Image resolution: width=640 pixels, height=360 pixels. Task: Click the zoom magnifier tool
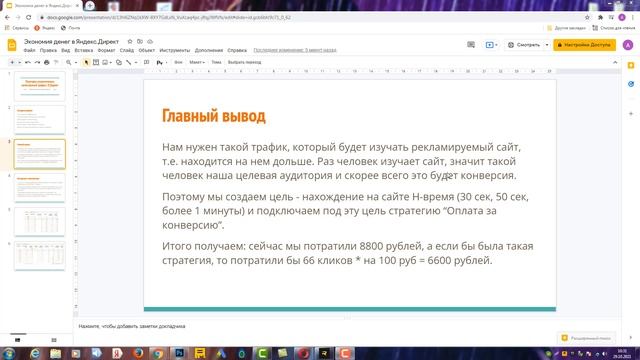click(69, 62)
